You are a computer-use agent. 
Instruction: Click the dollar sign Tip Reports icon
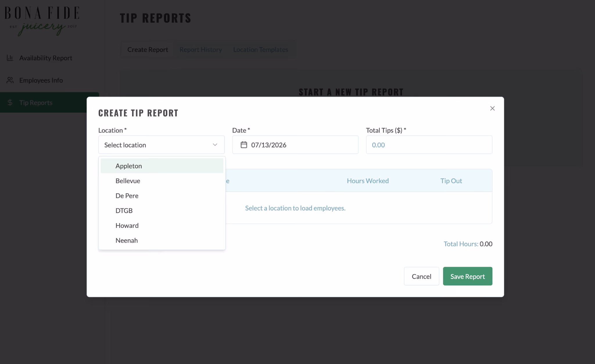point(10,102)
